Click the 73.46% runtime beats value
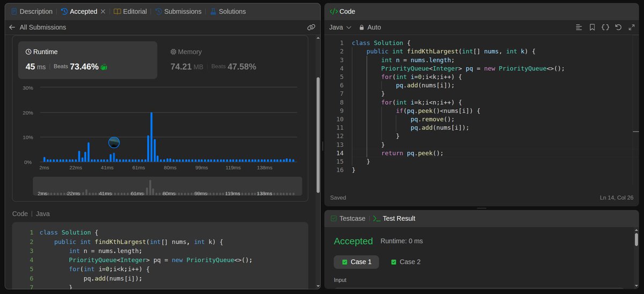 (x=84, y=67)
